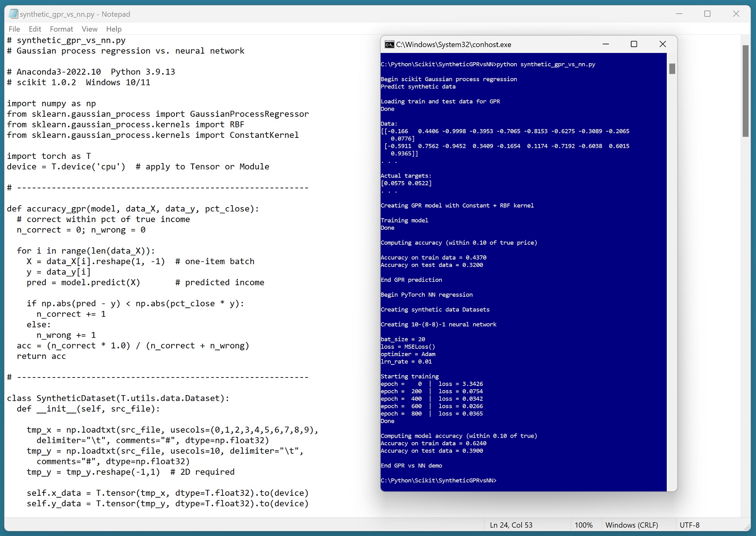
Task: Maximize the conhost.exe console window
Action: click(634, 44)
